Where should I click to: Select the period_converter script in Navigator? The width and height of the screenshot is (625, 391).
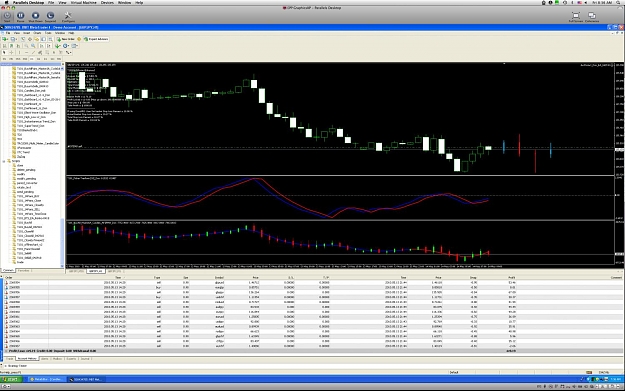[x=27, y=183]
